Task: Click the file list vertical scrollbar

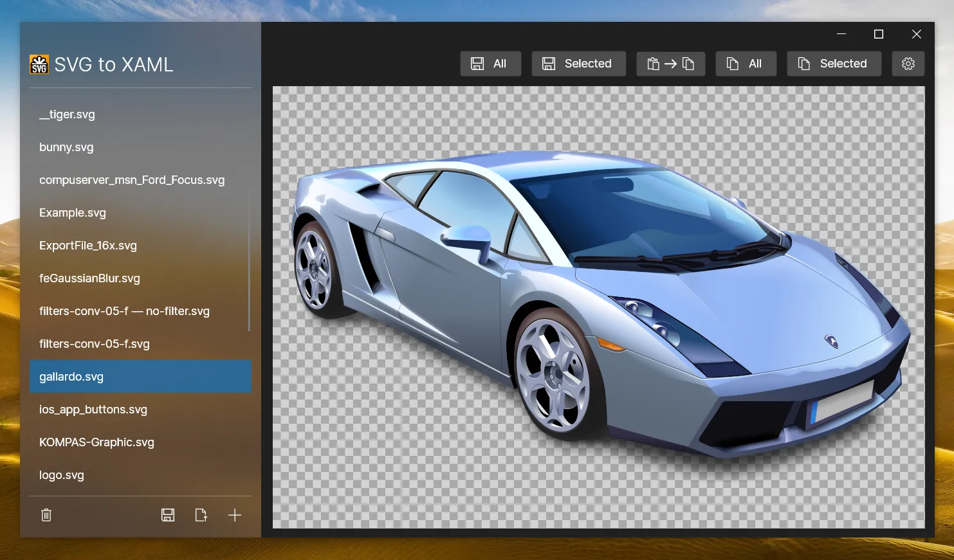Action: (249, 260)
